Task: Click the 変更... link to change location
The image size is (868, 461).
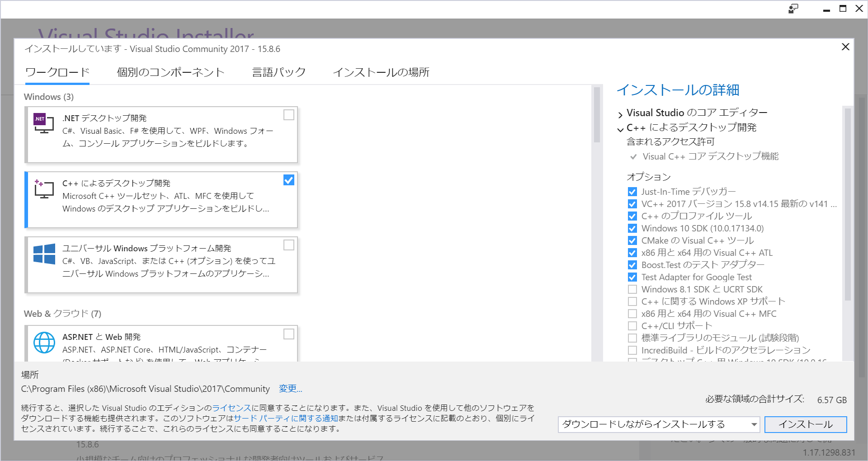Action: point(290,389)
